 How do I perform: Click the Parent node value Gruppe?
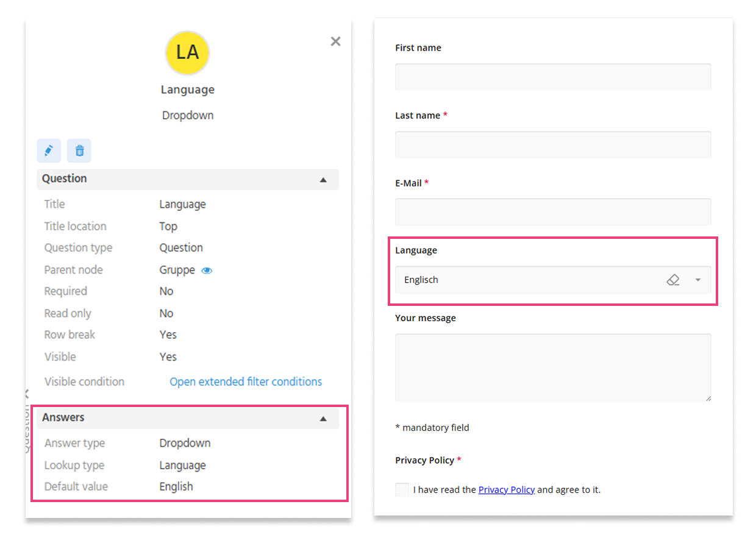(177, 270)
